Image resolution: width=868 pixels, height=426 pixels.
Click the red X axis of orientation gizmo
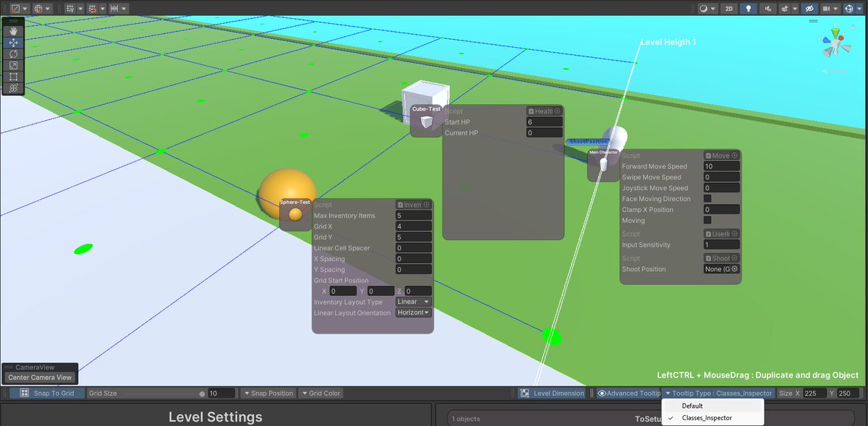pos(841,38)
